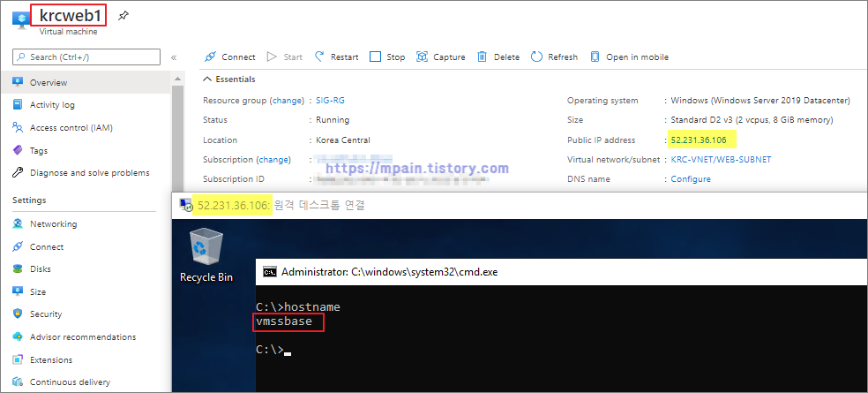The height and width of the screenshot is (393, 868).
Task: Open in mobile option
Action: [630, 57]
